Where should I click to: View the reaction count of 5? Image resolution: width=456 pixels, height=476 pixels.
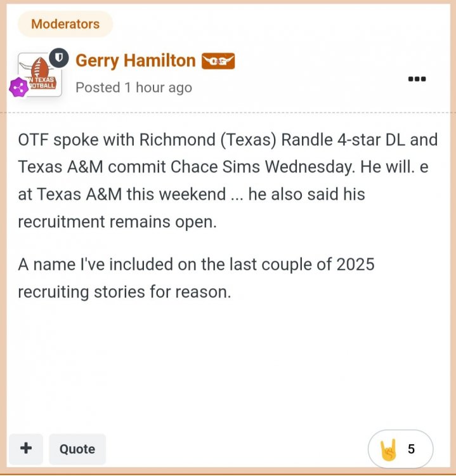411,449
